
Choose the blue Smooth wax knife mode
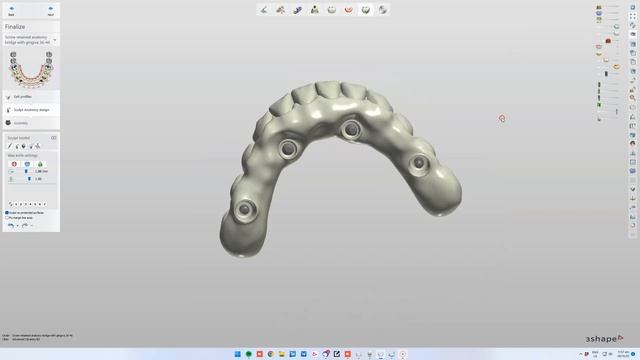pos(27,164)
